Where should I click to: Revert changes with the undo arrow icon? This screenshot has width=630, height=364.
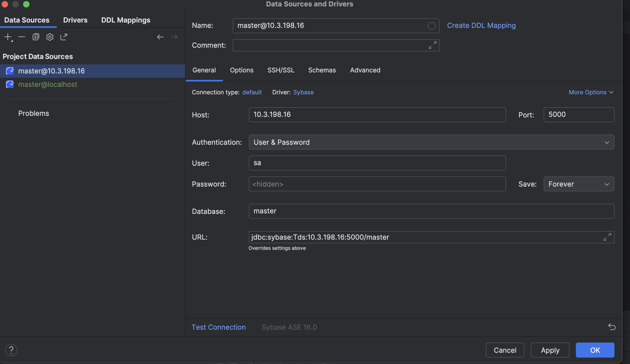pyautogui.click(x=612, y=327)
